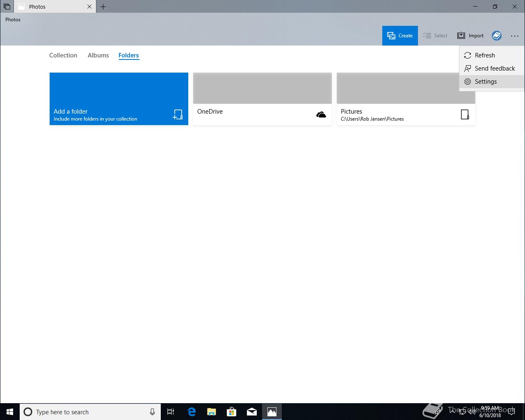Click the Select button in toolbar

pyautogui.click(x=435, y=36)
